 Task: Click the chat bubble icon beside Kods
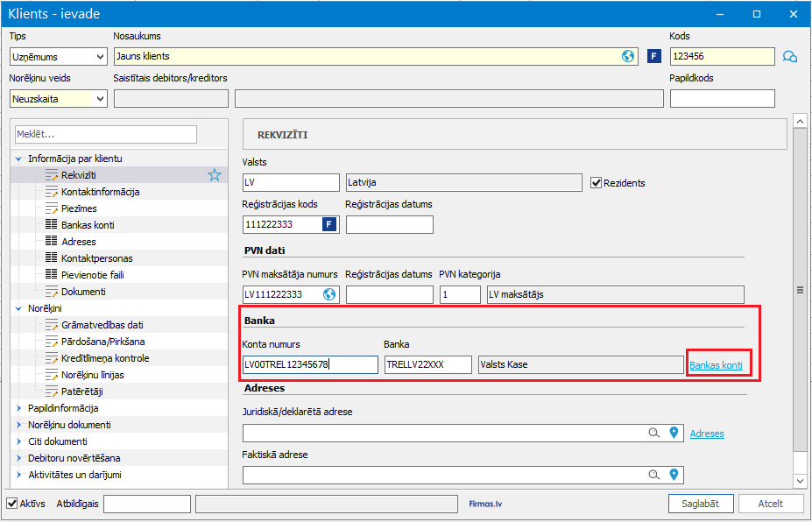(789, 57)
